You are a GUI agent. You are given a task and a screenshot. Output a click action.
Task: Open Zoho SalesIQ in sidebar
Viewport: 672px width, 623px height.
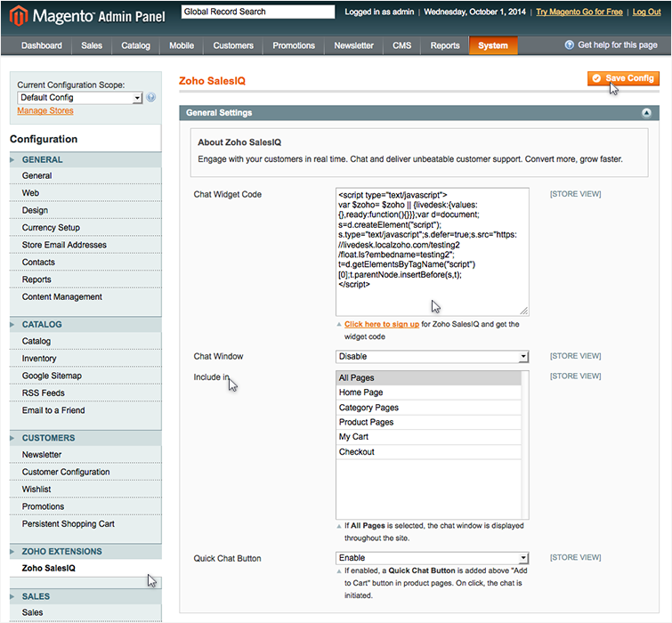[x=85, y=568]
